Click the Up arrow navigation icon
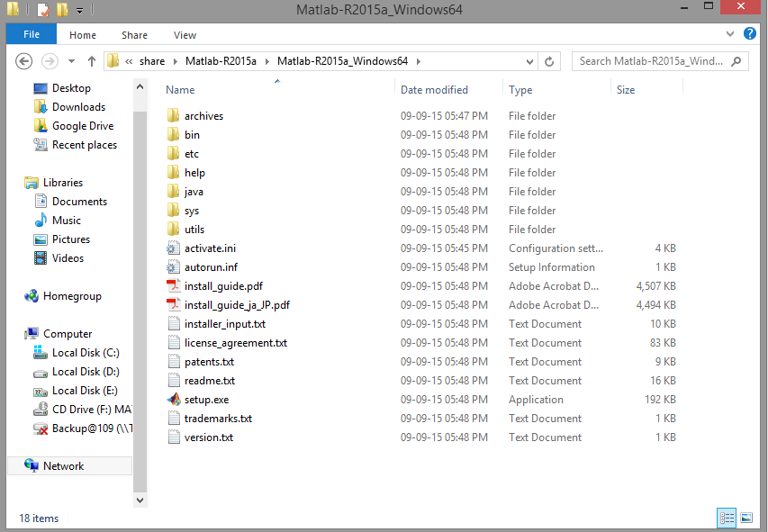 click(92, 62)
